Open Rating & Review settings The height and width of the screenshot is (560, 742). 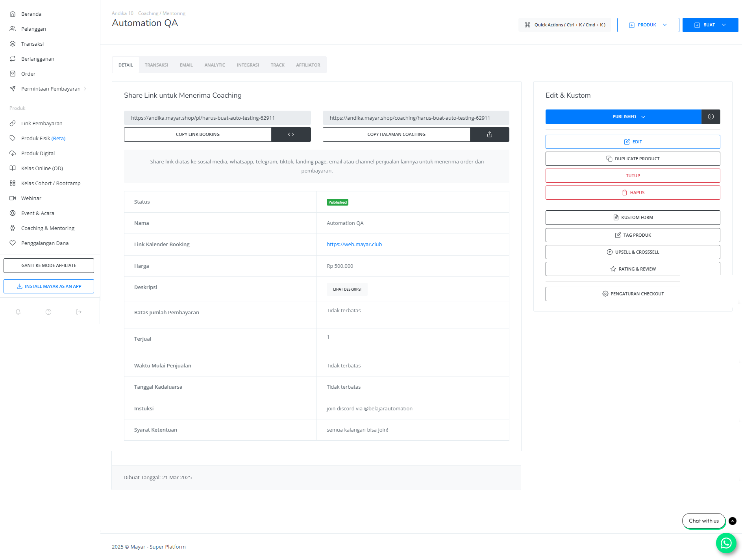[633, 269]
